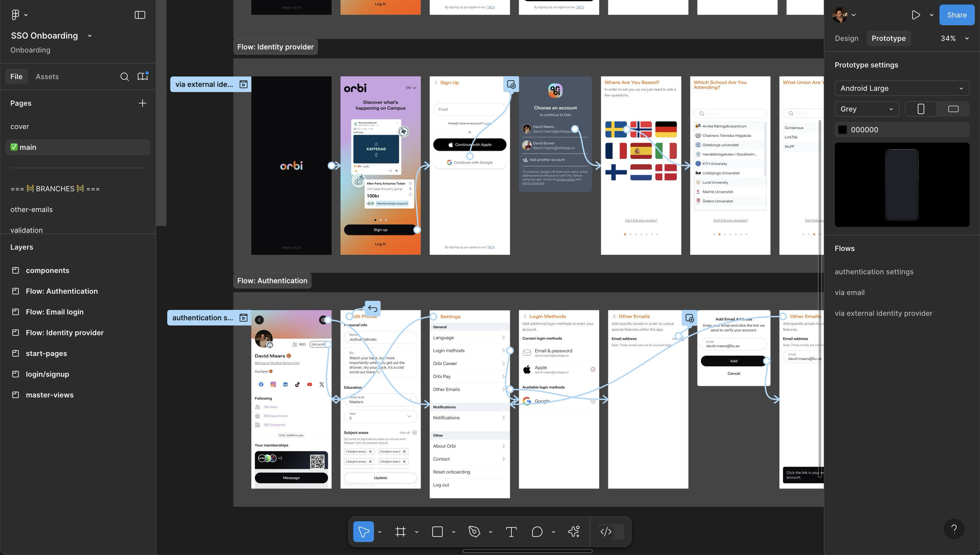Select the Comment tool
The image size is (980, 555).
(537, 531)
